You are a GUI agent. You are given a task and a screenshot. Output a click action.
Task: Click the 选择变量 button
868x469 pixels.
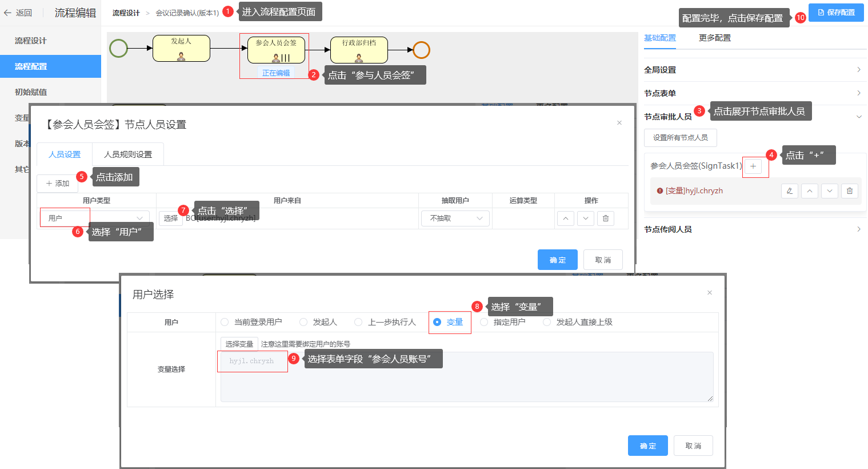(x=239, y=344)
